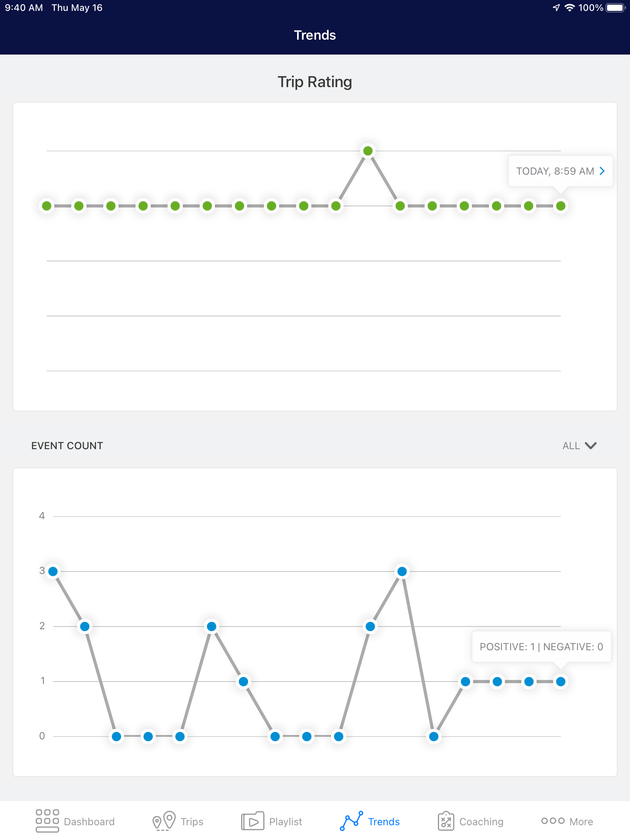Select the last green Trip Rating point
630x840 pixels.
[560, 206]
